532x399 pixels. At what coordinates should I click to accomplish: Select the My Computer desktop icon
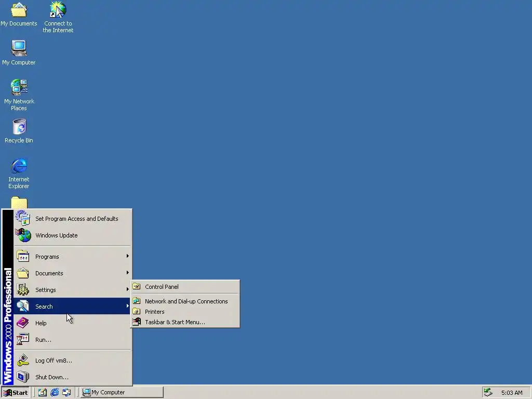tap(19, 53)
